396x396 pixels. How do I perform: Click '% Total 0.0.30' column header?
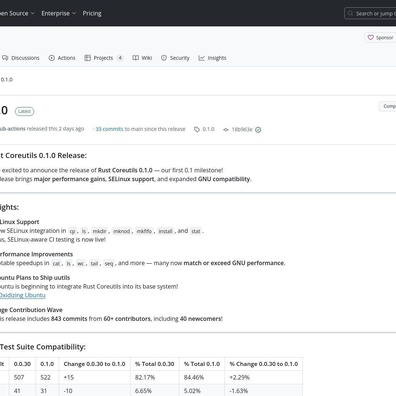[x=155, y=364]
